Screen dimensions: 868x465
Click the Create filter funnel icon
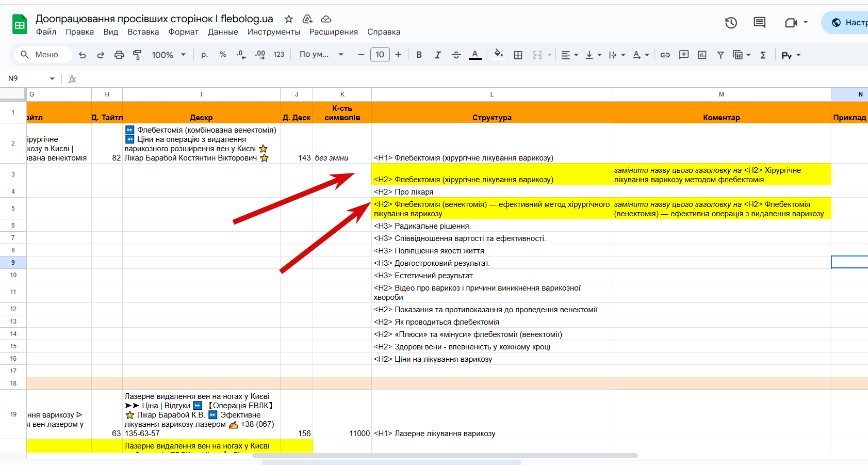tap(720, 55)
